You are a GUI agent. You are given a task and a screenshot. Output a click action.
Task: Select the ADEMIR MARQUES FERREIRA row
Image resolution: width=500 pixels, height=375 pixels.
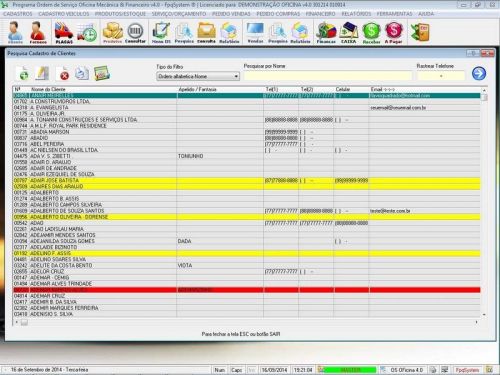[247, 308]
